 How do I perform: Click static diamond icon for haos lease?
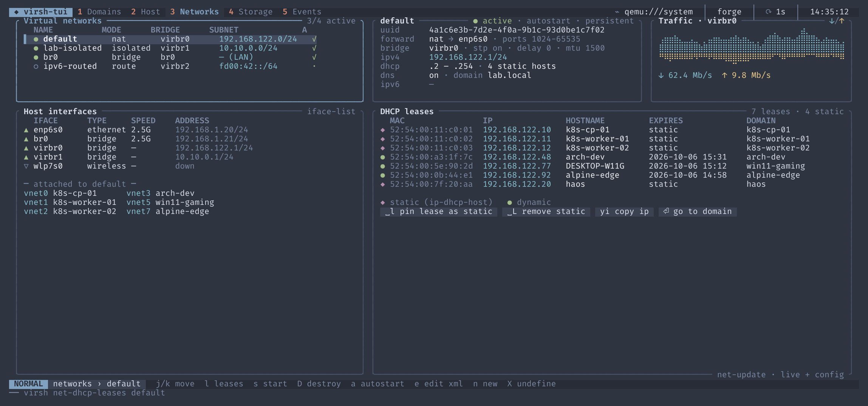pos(383,184)
